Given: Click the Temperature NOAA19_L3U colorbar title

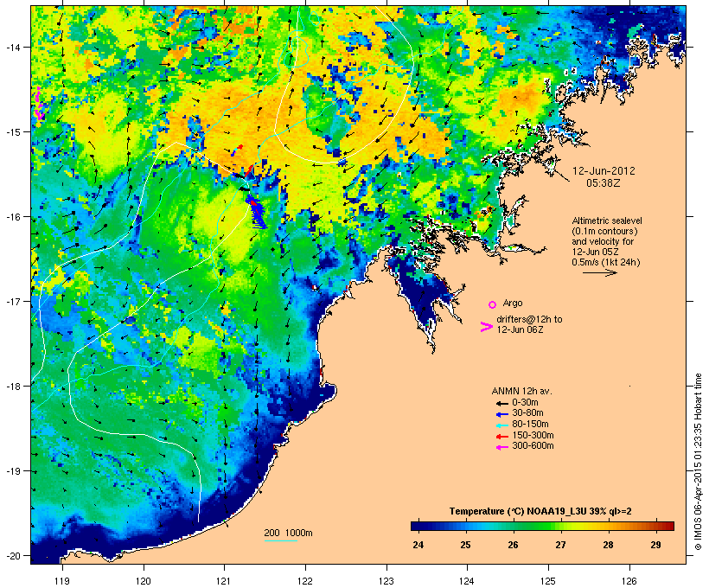Looking at the screenshot, I should click(540, 512).
